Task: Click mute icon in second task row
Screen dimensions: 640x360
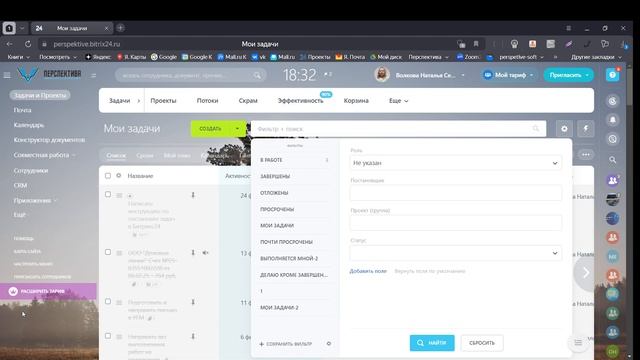Action: [x=205, y=253]
